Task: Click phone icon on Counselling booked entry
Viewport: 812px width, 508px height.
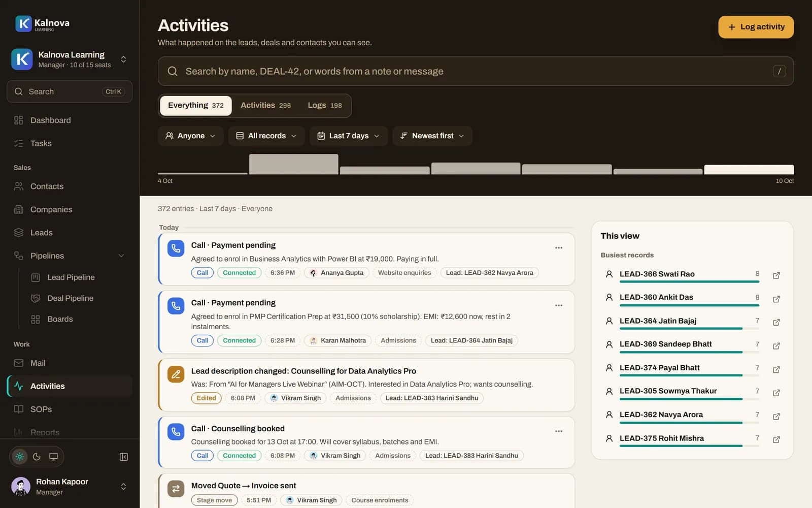Action: (x=176, y=432)
